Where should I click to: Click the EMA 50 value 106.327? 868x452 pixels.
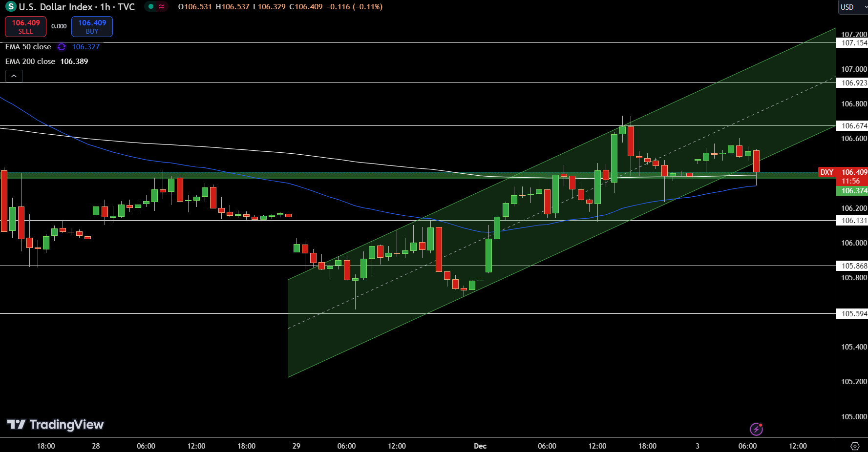[86, 47]
